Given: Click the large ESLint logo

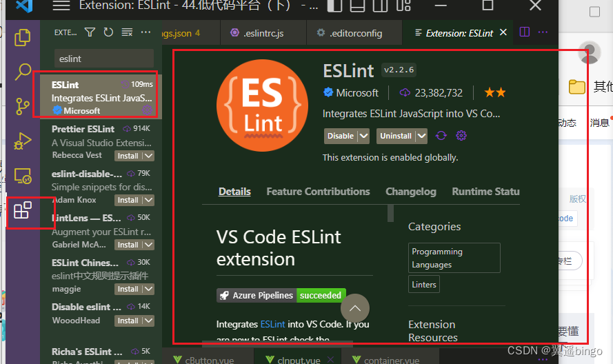Looking at the screenshot, I should click(262, 105).
